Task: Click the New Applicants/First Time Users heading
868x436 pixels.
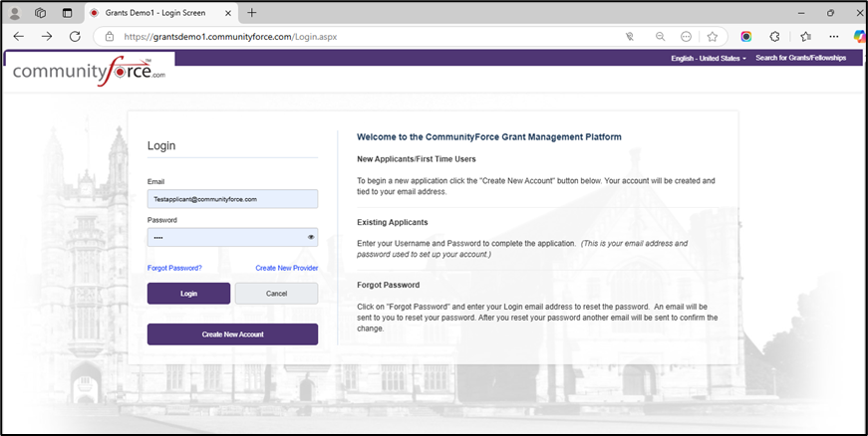Action: coord(417,159)
